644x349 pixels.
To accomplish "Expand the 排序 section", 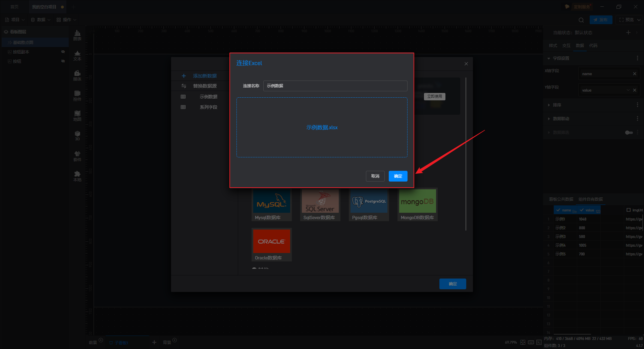I will [549, 105].
